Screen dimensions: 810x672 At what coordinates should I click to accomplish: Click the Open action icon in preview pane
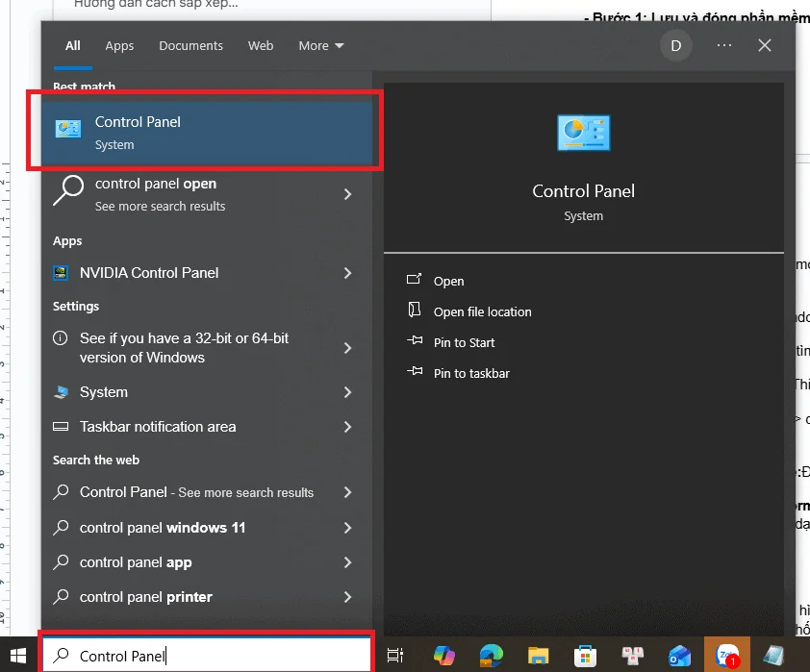(x=415, y=279)
